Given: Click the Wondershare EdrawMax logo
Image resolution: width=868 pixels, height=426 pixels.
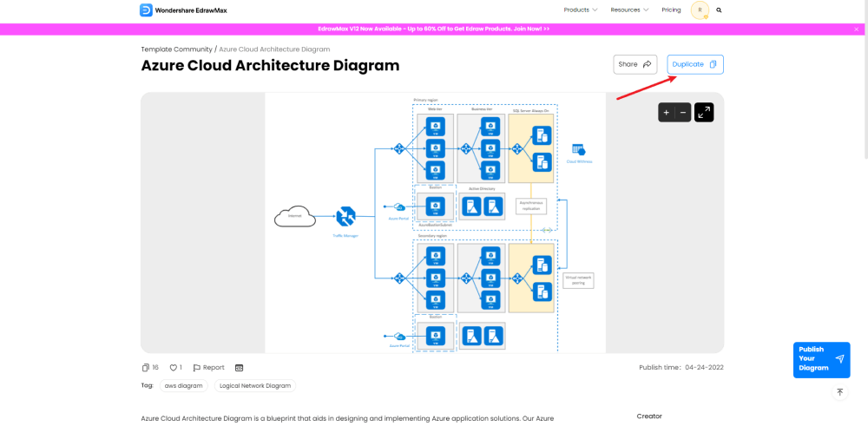Looking at the screenshot, I should pos(183,10).
